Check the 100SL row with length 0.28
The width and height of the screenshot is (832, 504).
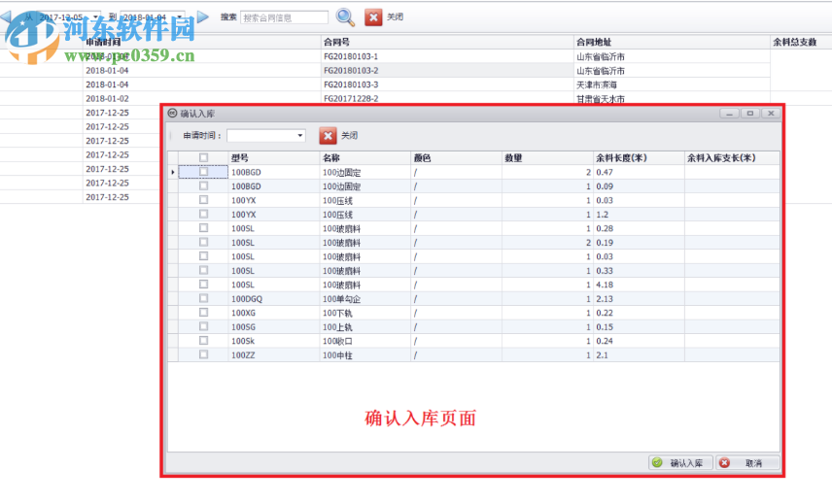[x=203, y=228]
